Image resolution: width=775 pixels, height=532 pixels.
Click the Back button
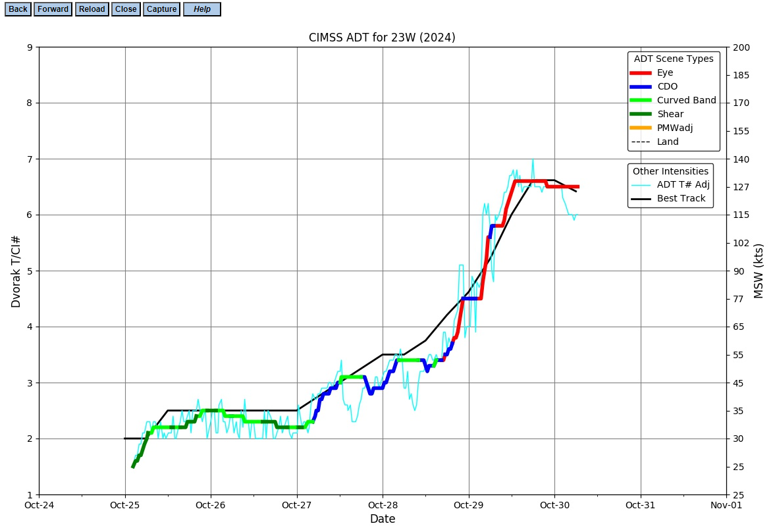tap(18, 9)
